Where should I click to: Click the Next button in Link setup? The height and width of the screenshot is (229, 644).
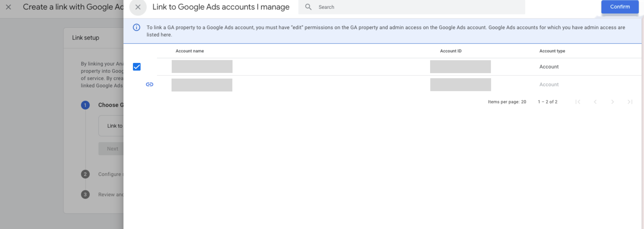pos(111,149)
